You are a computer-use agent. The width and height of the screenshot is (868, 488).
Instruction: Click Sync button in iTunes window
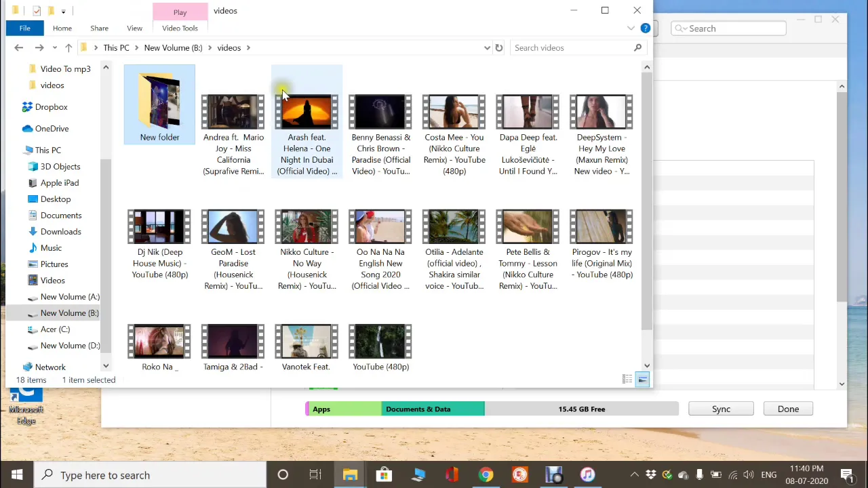(x=721, y=409)
